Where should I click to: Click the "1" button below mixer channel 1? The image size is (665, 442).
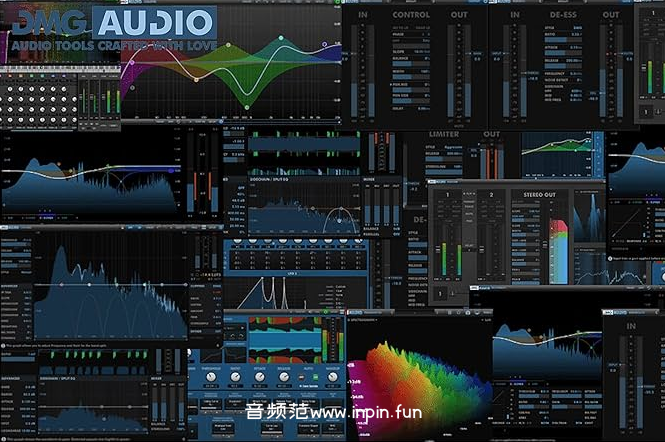(440, 294)
